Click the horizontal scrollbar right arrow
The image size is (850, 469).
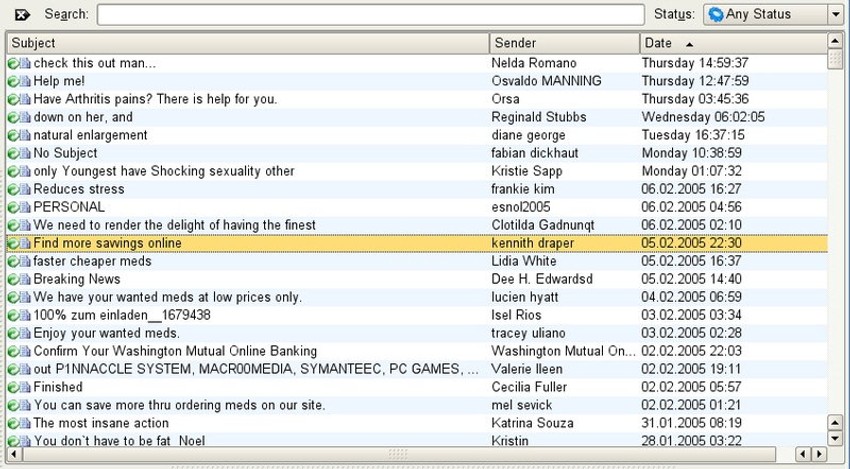(817, 455)
